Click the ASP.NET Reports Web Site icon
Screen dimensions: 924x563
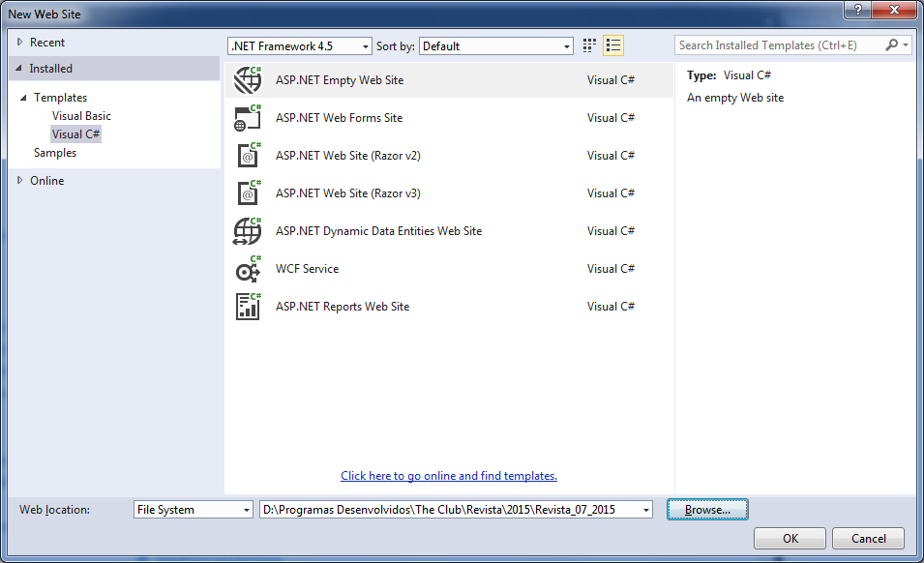(x=248, y=307)
